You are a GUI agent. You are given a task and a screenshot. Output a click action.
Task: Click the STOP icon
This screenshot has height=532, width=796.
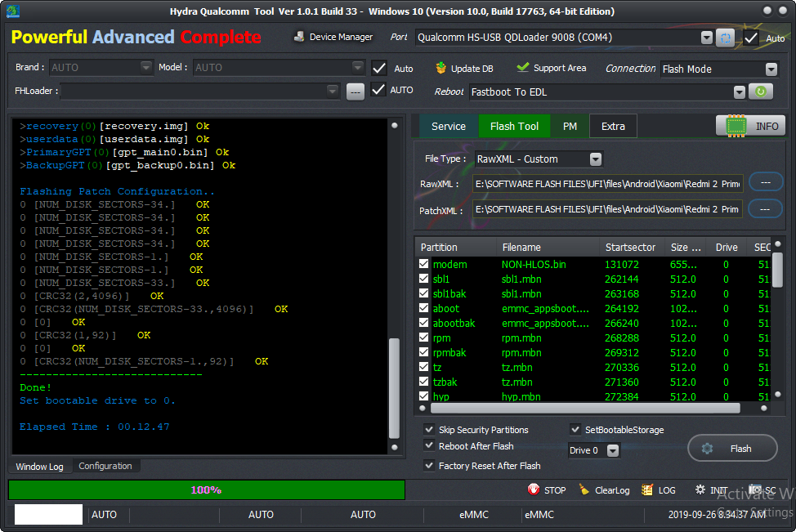pos(534,490)
